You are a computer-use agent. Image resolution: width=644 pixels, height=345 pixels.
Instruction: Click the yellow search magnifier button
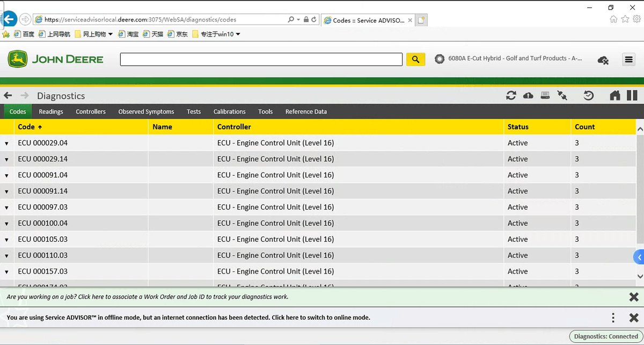tap(415, 59)
